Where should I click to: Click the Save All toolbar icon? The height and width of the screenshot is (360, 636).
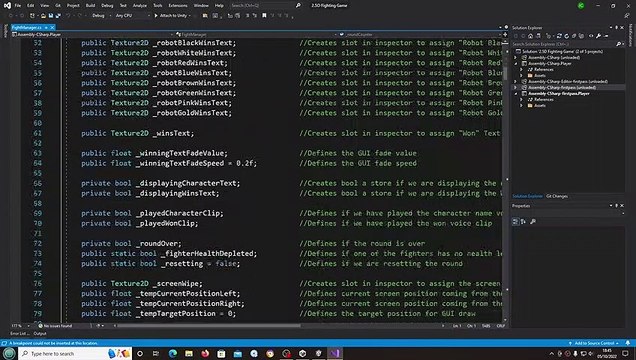[x=58, y=15]
